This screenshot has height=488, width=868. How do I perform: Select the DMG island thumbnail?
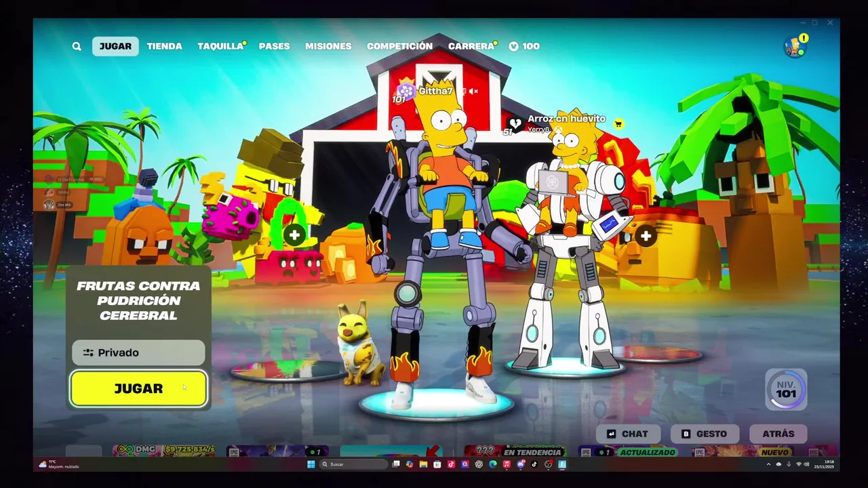(164, 451)
